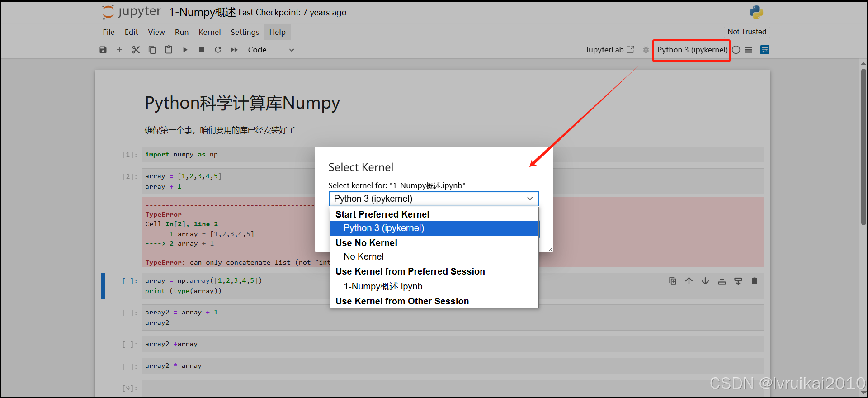Restart the kernel with circular arrow icon
Image resolution: width=868 pixels, height=398 pixels.
point(218,50)
